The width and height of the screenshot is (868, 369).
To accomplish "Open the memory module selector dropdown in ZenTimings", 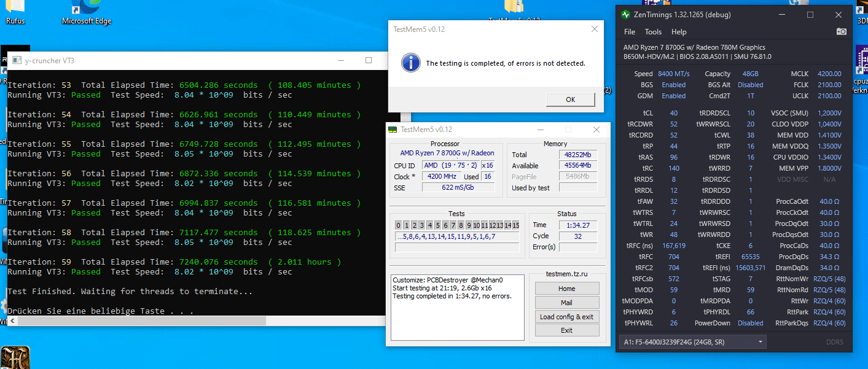I will click(x=694, y=342).
